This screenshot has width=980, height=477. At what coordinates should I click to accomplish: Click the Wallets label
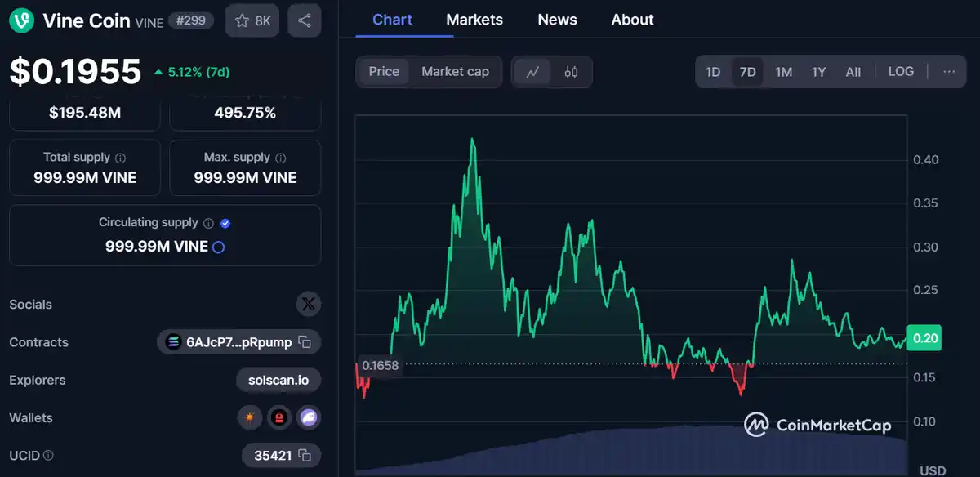coord(31,417)
